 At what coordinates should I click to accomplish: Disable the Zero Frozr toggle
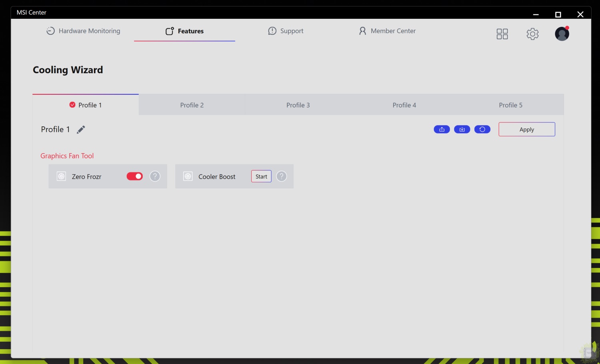tap(134, 176)
